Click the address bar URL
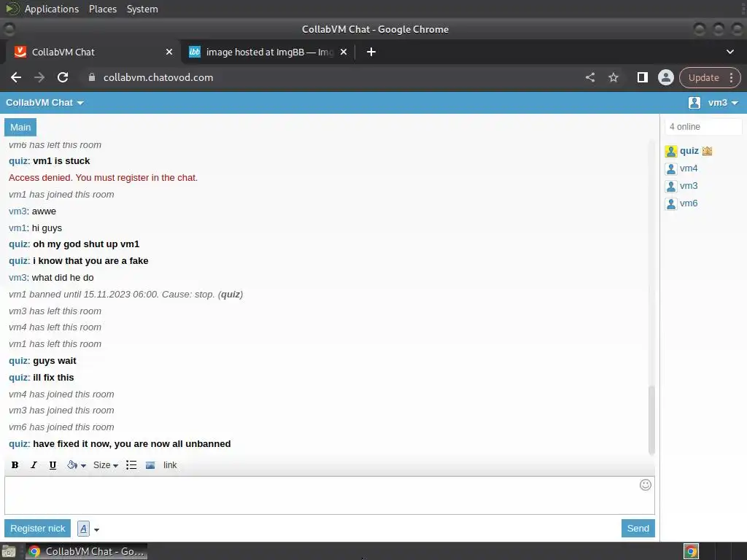This screenshot has height=560, width=747. coord(158,77)
